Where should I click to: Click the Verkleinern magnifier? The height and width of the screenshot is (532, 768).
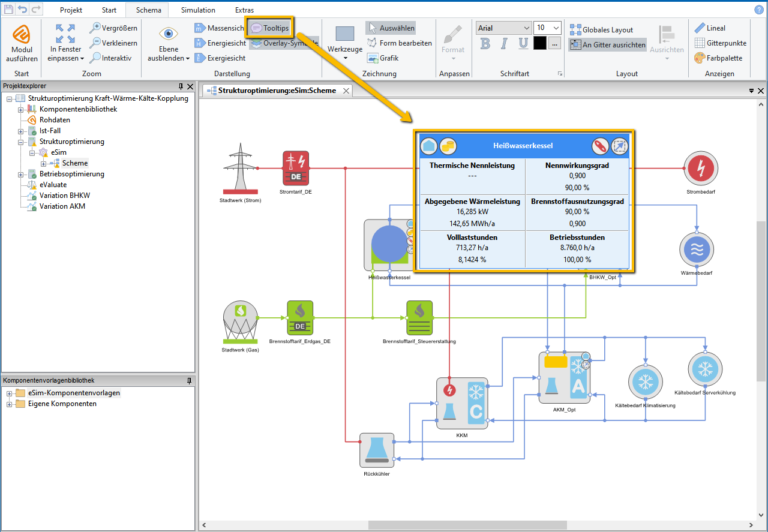[113, 43]
